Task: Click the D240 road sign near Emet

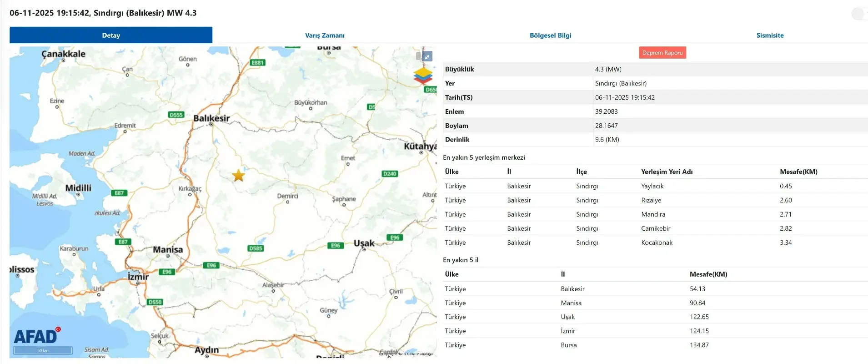Action: (x=390, y=174)
